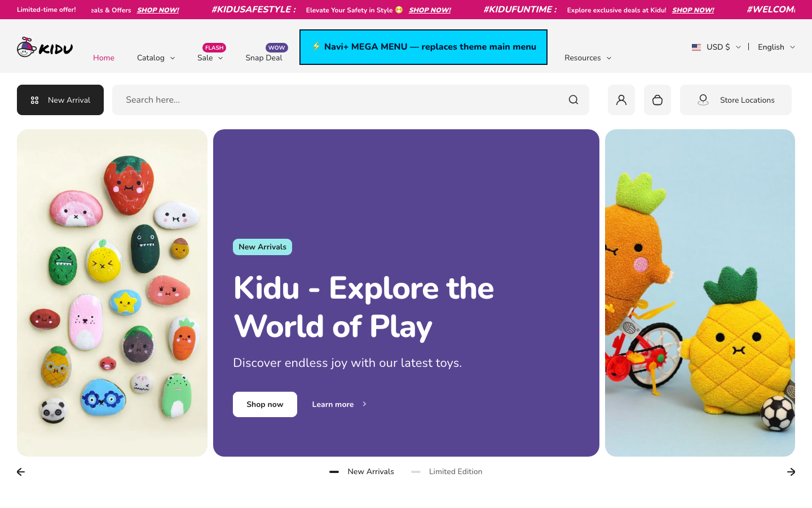Click the FLASH badge above Sale
Viewport: 812px width, 508px height.
point(214,48)
